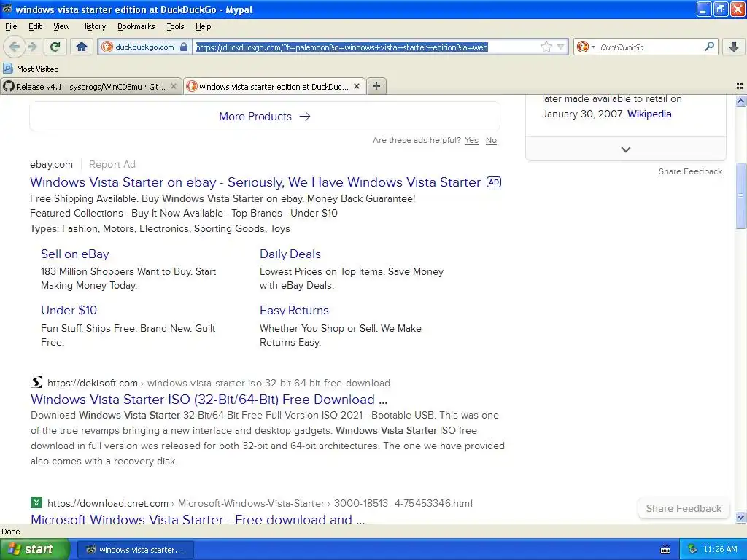747x560 pixels.
Task: Switch to Release v4.1 WinCDEmu tab
Action: 90,86
